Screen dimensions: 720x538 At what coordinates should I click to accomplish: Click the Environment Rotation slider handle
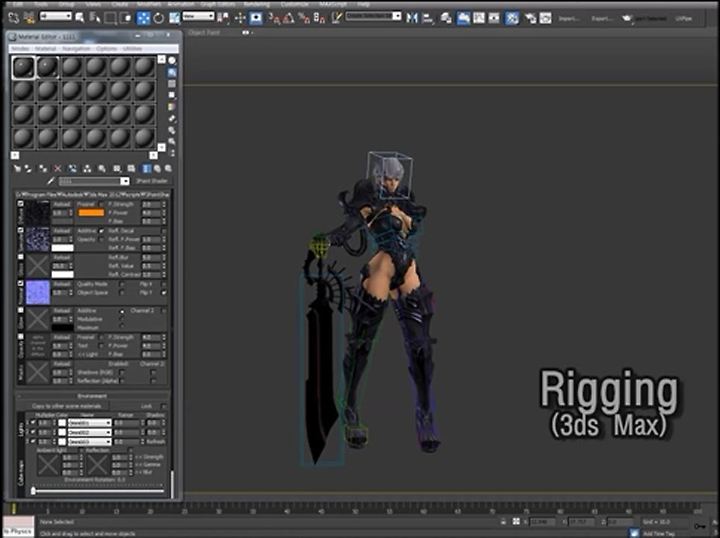33,491
